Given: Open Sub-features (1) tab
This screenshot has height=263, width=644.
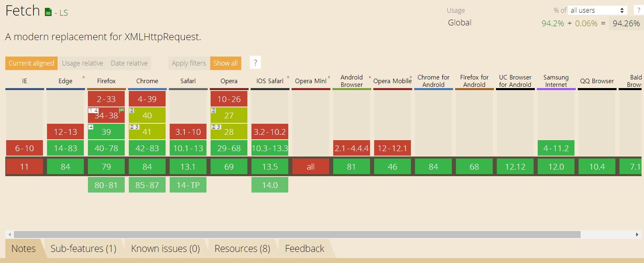Looking at the screenshot, I should click(83, 248).
